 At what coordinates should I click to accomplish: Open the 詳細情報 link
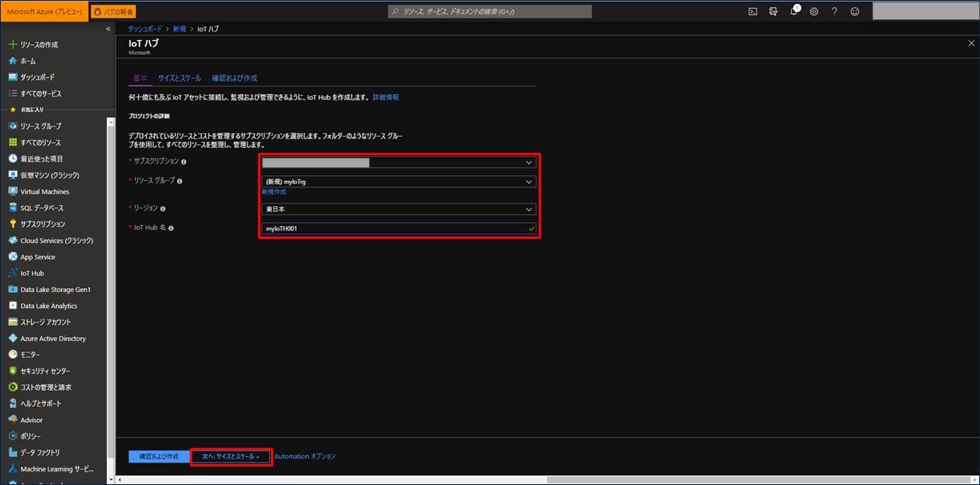pyautogui.click(x=386, y=97)
